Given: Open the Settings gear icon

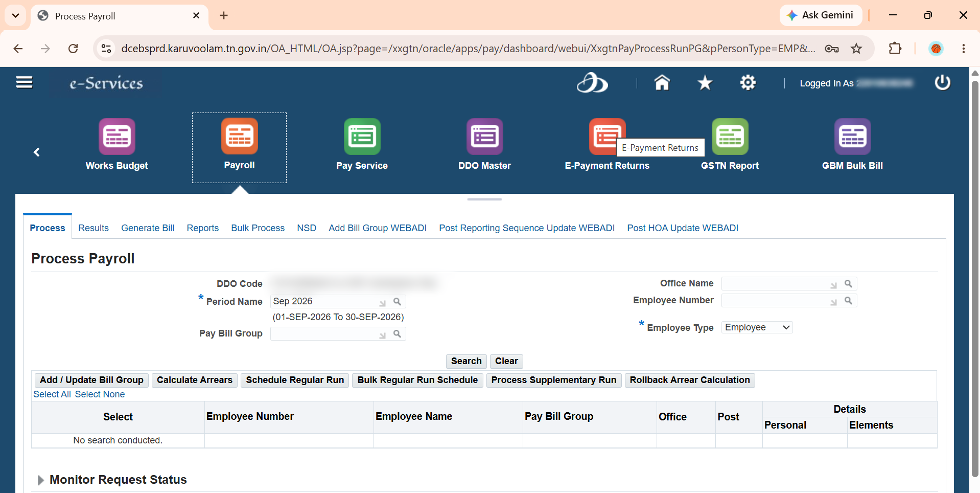Looking at the screenshot, I should point(748,82).
